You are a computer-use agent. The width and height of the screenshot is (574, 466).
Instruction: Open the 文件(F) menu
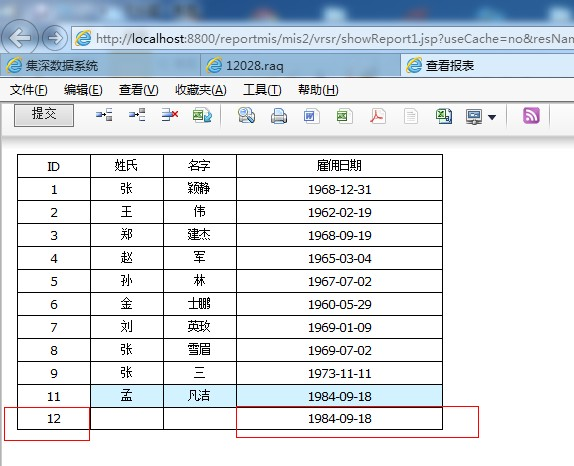[29, 90]
